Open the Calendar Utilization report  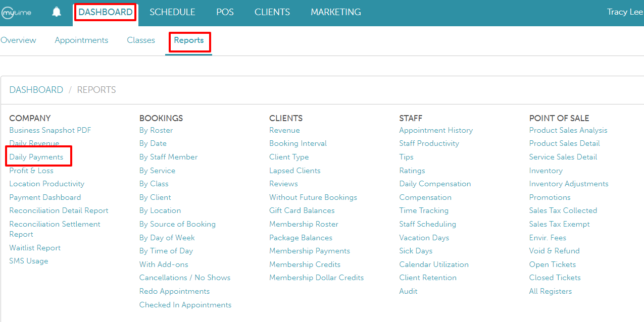pos(434,264)
